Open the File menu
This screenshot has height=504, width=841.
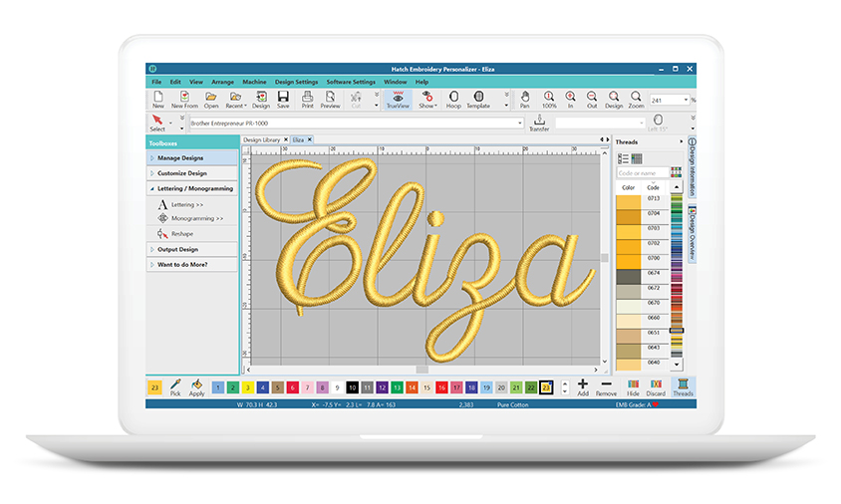pos(156,82)
